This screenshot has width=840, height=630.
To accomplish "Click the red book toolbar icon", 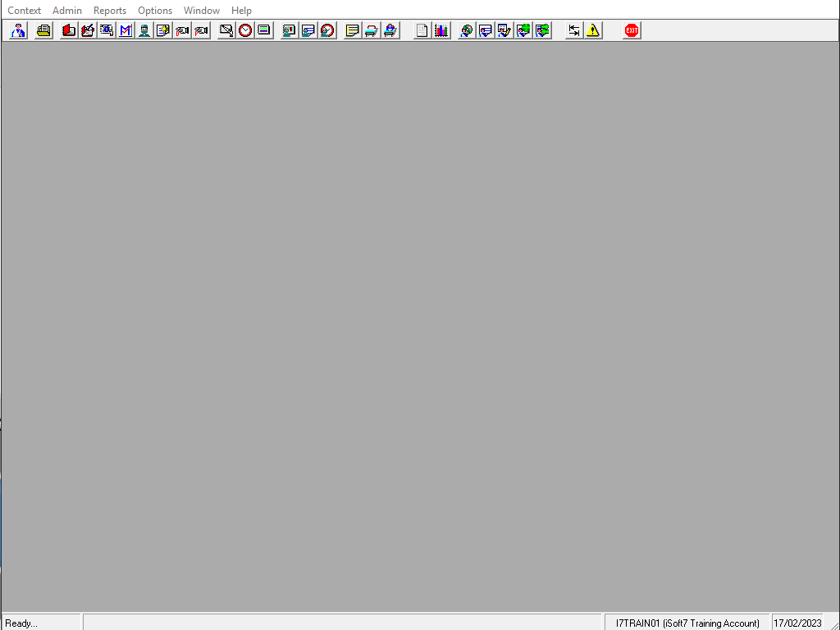I will (x=69, y=30).
